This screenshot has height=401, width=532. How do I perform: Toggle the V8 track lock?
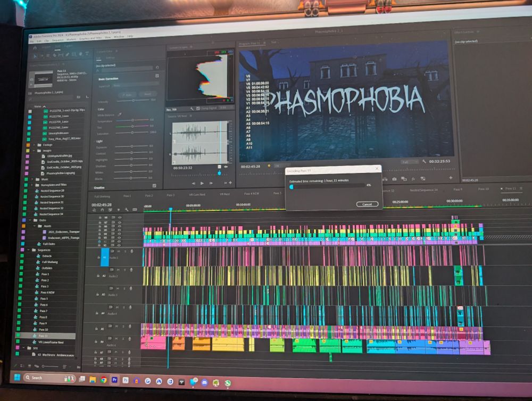point(100,218)
